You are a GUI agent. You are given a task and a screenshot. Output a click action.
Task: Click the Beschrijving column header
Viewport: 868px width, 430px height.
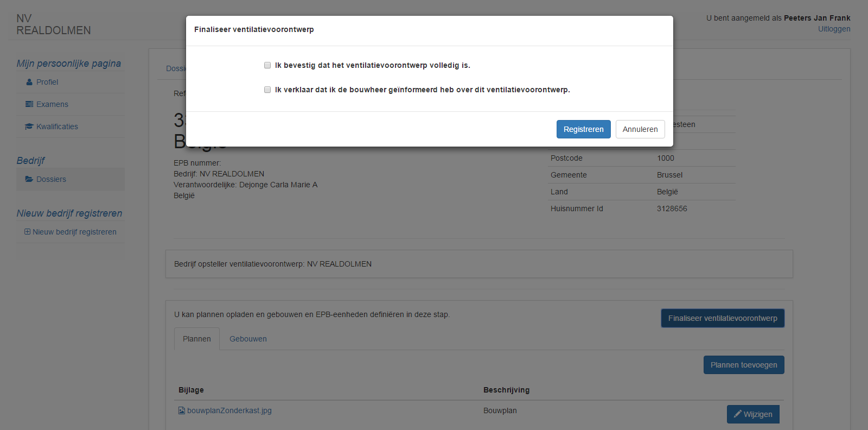[x=506, y=390]
